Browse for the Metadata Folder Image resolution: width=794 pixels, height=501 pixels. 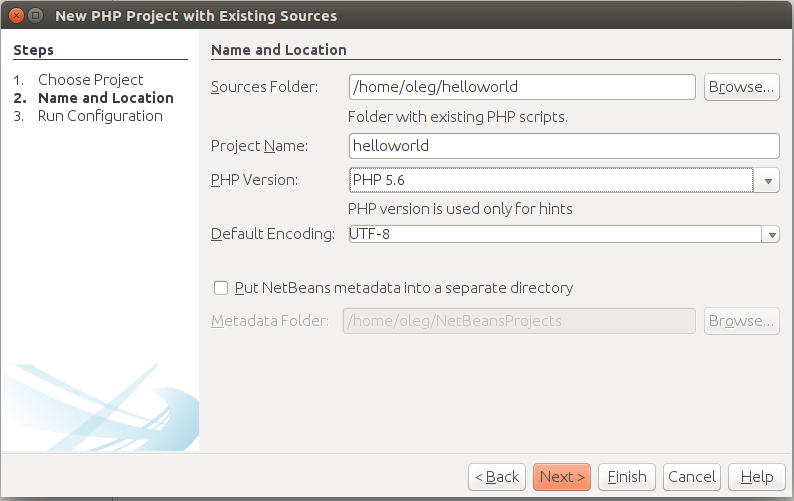pos(741,321)
